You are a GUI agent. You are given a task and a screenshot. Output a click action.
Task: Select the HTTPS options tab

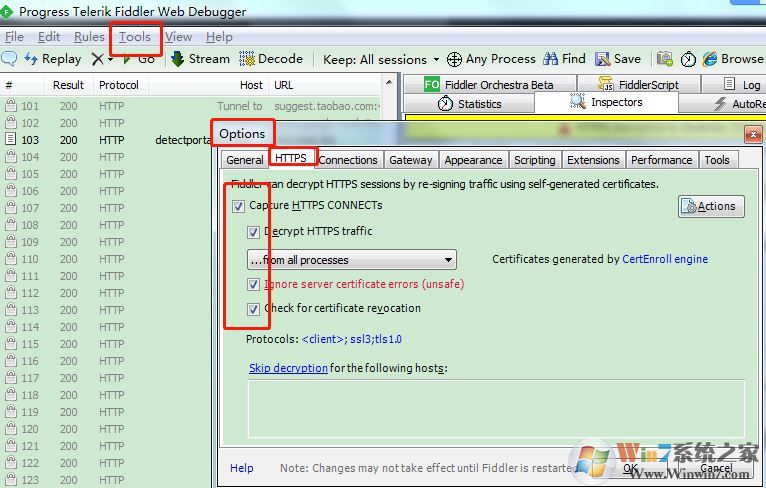coord(291,158)
